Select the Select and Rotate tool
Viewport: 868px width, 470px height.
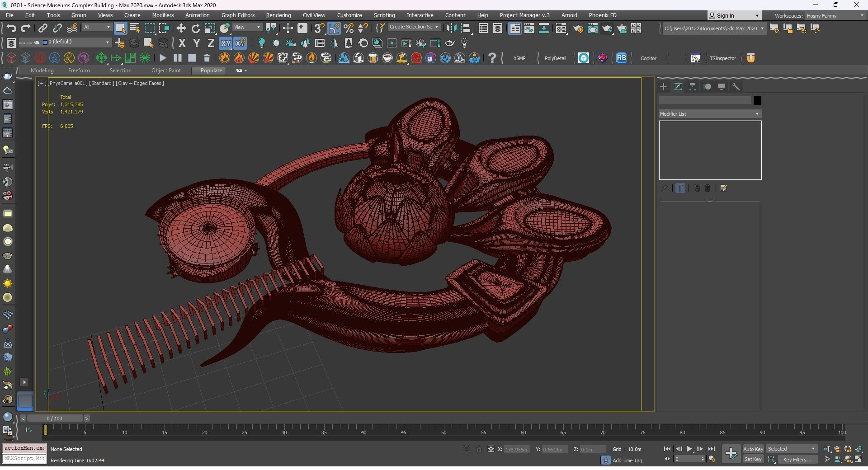pyautogui.click(x=195, y=28)
